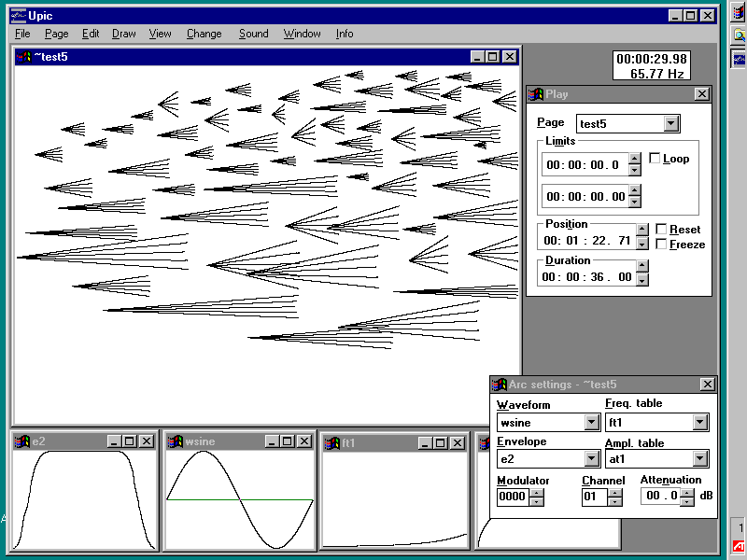Close the Play window

[702, 94]
